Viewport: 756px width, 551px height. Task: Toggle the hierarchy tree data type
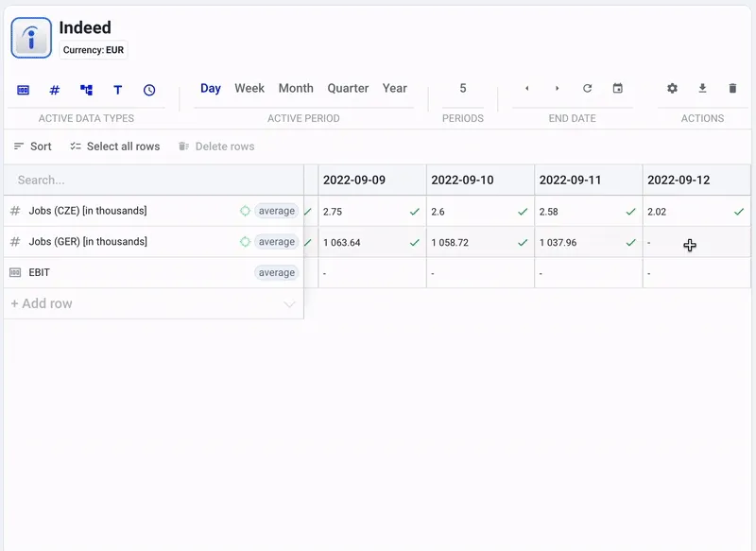[86, 90]
